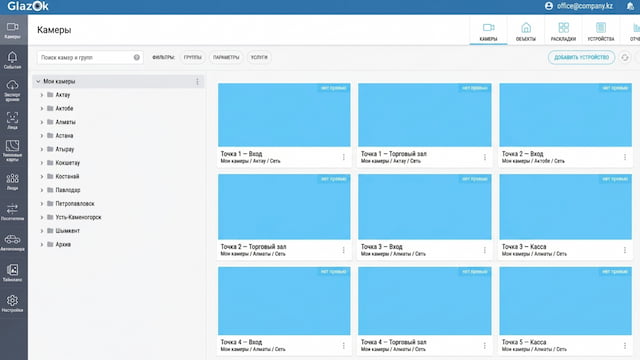Click the refresh icon beside Добавить устройство
The height and width of the screenshot is (360, 640).
point(625,58)
